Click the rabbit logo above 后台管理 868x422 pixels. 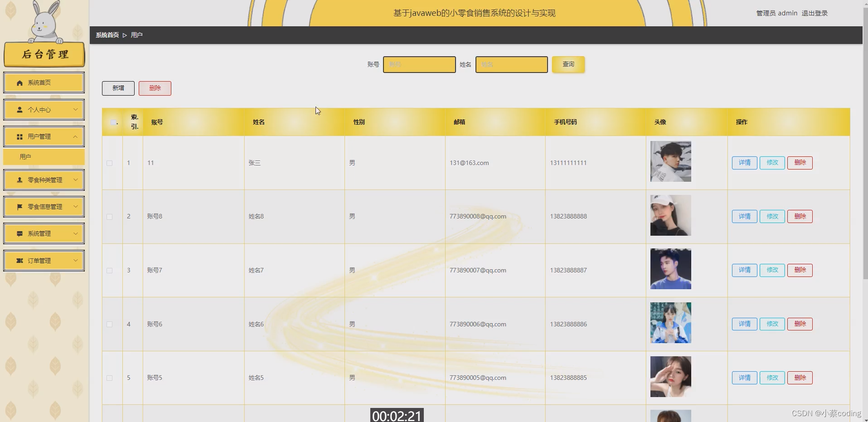coord(45,22)
